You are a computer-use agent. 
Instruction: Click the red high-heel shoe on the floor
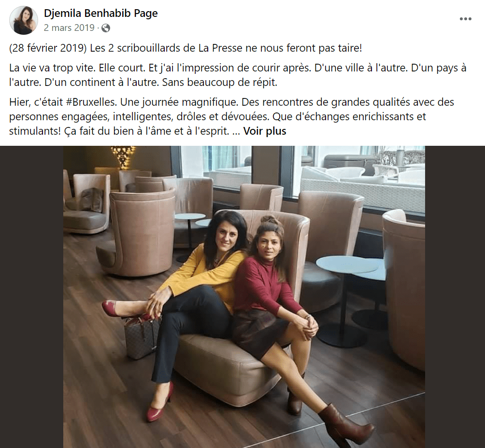click(x=160, y=404)
